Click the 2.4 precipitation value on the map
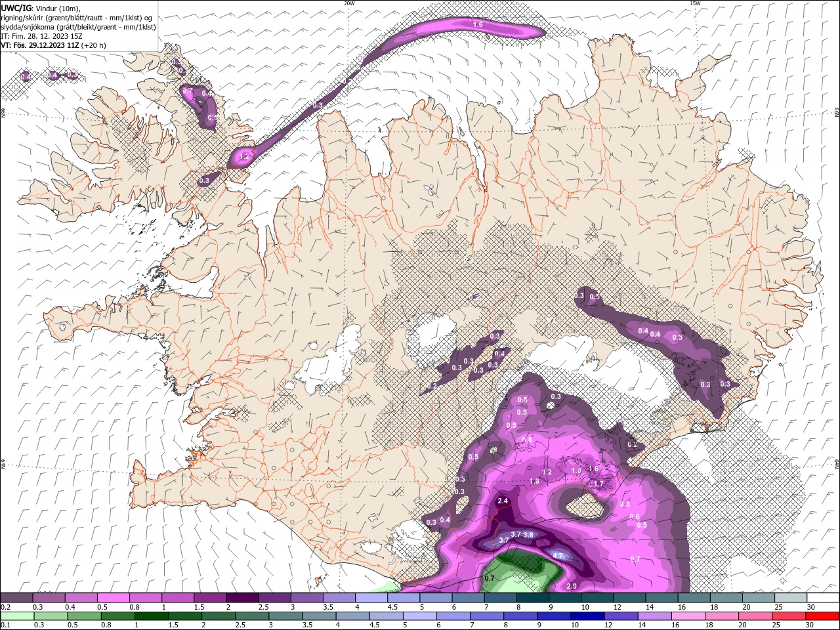 click(x=503, y=501)
